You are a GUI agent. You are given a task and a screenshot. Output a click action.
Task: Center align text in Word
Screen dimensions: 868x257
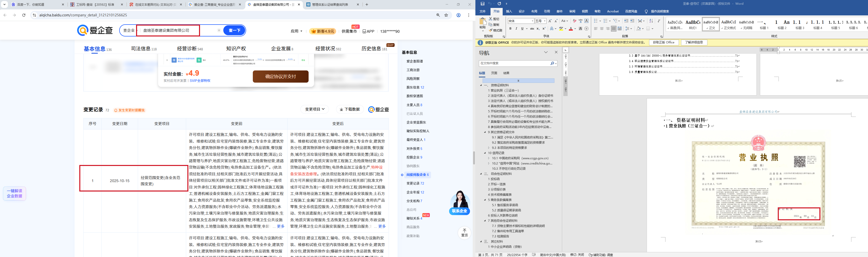click(602, 29)
